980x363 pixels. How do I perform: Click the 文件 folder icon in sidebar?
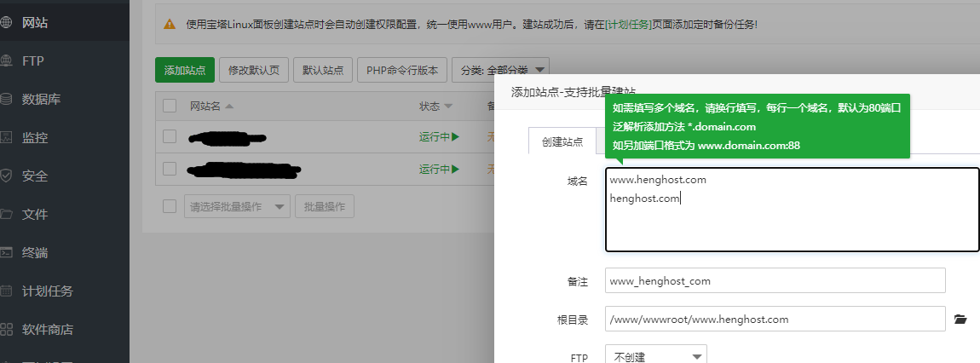coord(6,215)
